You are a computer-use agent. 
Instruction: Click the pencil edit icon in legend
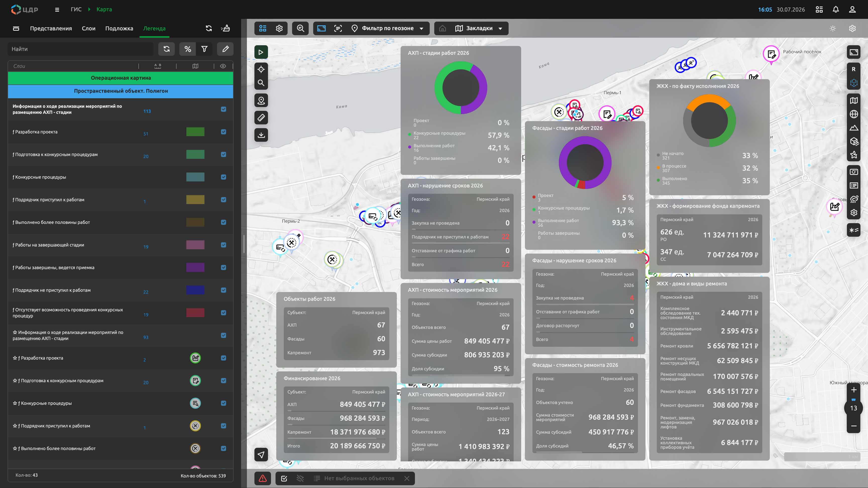226,49
